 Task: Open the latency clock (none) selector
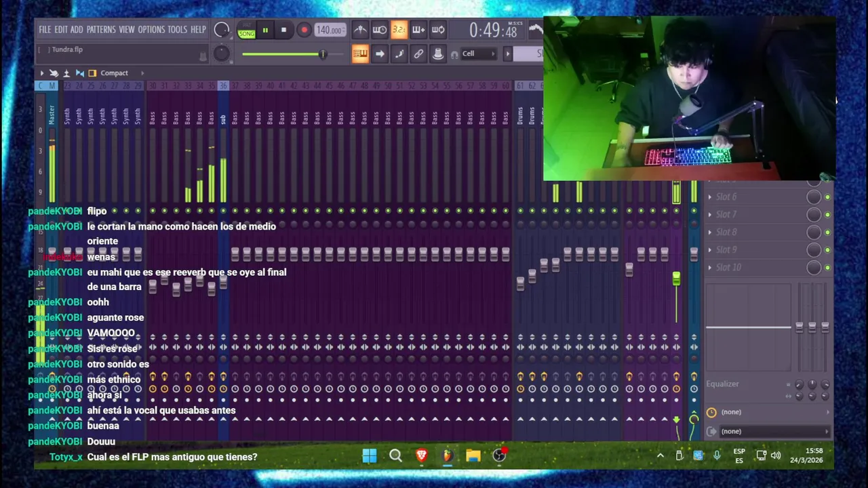coord(768,412)
